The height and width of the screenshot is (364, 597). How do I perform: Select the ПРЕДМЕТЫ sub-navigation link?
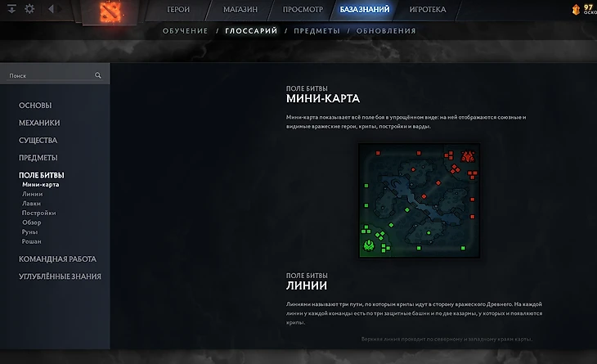pos(316,31)
